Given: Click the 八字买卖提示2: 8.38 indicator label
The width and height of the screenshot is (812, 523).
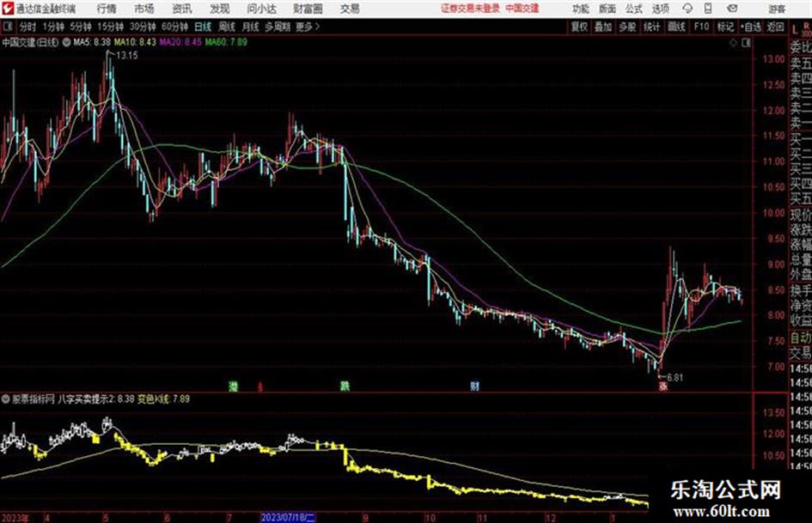Looking at the screenshot, I should (95, 399).
